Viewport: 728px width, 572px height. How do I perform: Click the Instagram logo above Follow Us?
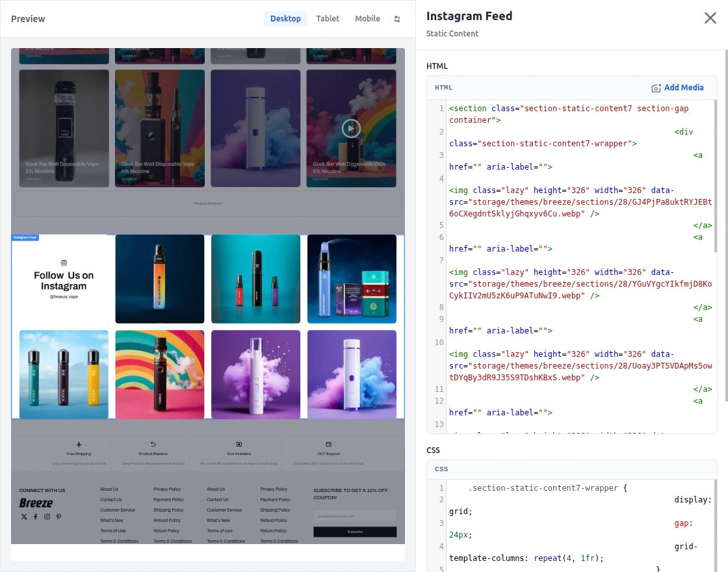point(64,263)
